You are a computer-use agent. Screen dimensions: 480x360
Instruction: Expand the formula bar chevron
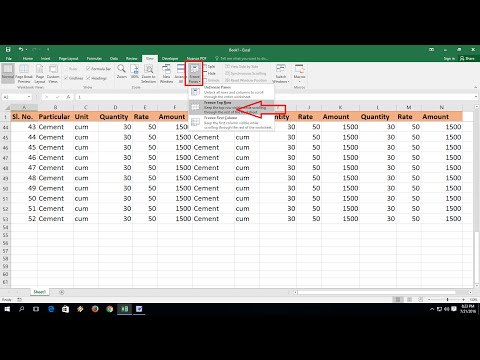[x=476, y=97]
